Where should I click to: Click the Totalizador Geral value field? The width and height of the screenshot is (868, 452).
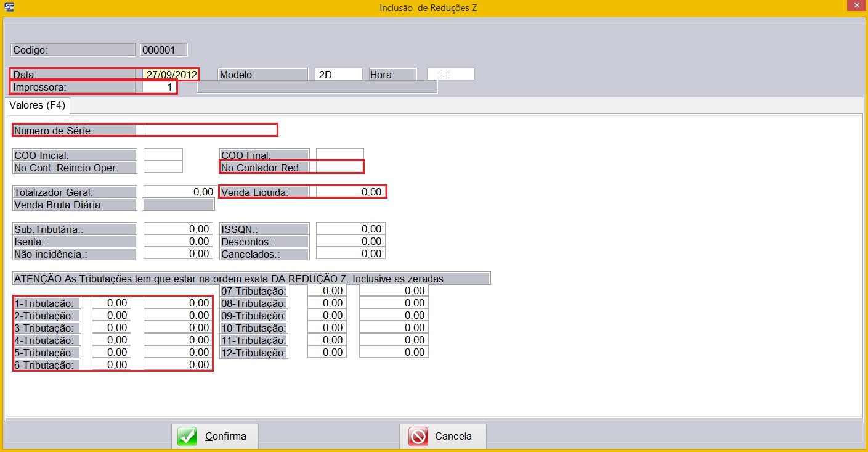(x=179, y=192)
